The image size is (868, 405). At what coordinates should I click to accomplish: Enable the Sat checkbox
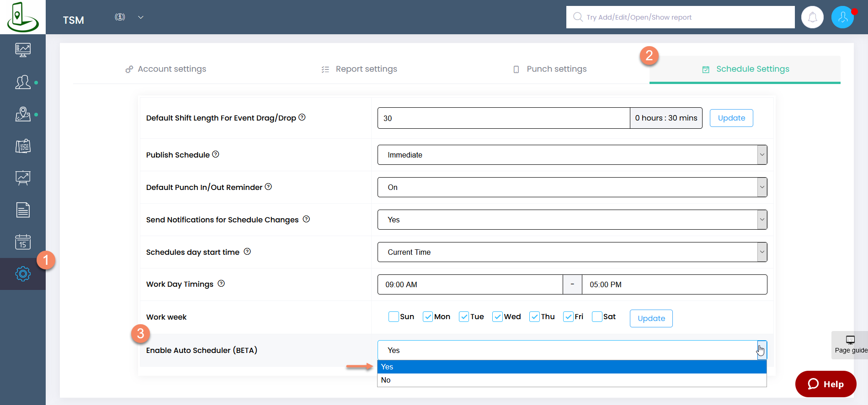(x=597, y=316)
